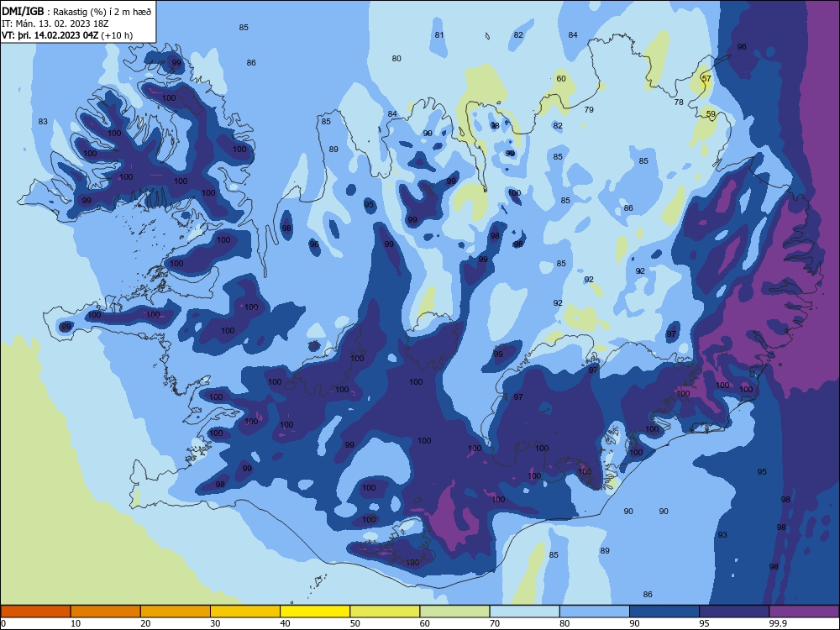Click the 80–90 light blue legend swatch
The height and width of the screenshot is (630, 840).
(595, 612)
